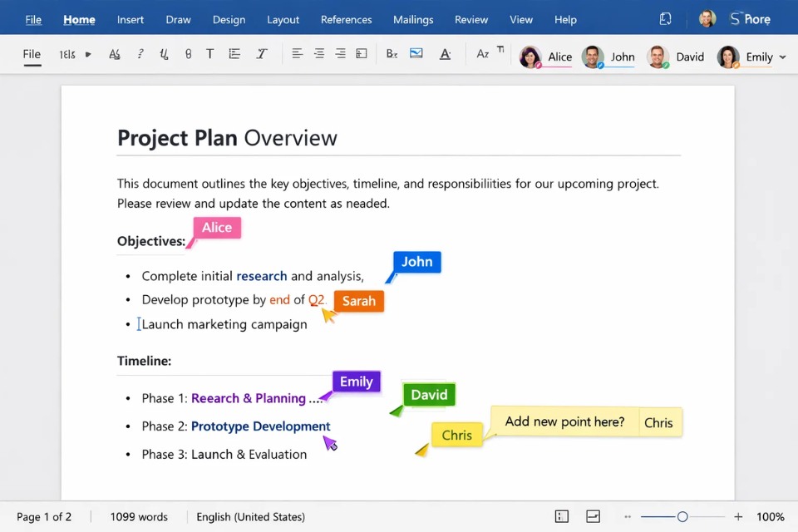This screenshot has width=798, height=532.
Task: Open word count via 1099 words
Action: pos(138,516)
